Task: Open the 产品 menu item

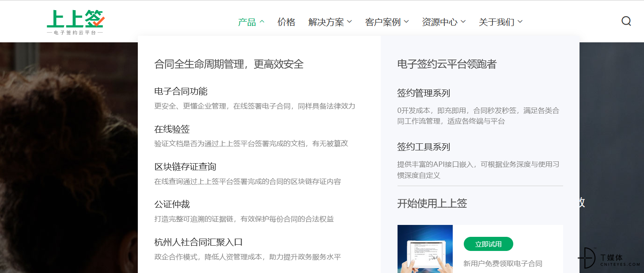Action: 247,22
